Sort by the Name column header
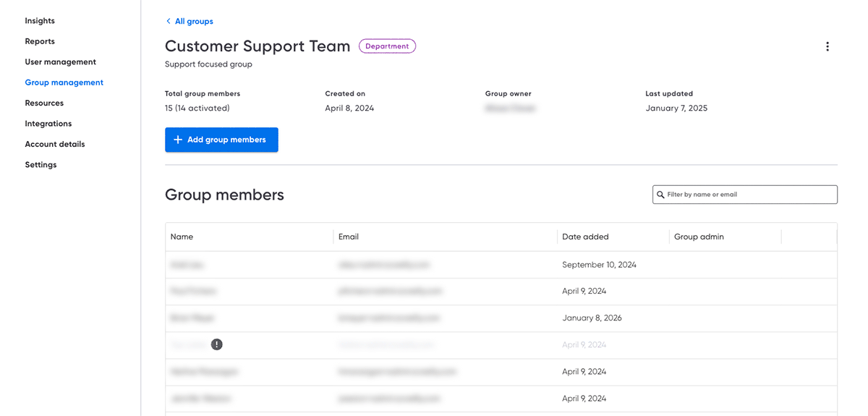The width and height of the screenshot is (868, 416). (x=182, y=237)
